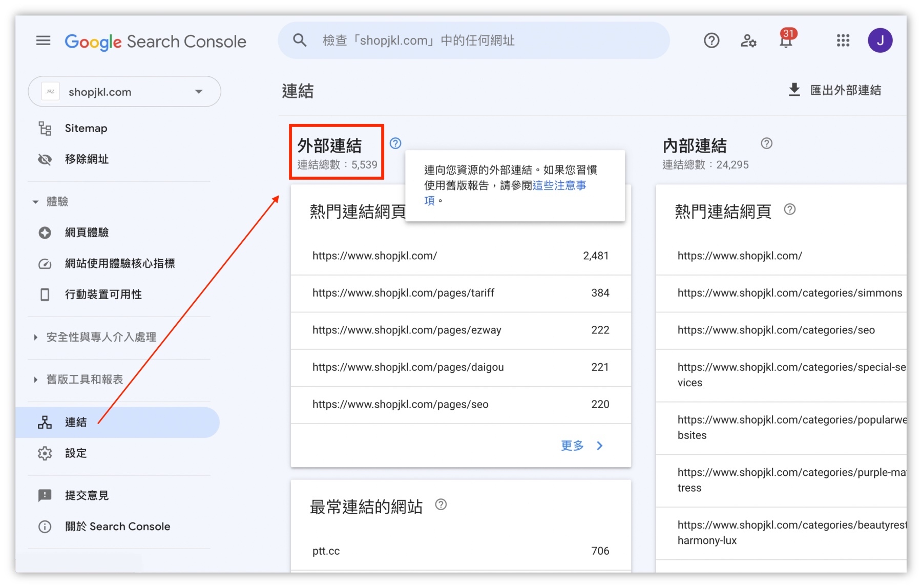This screenshot has width=922, height=588.
Task: Click help icon beside 內部連結 heading
Action: 766,143
